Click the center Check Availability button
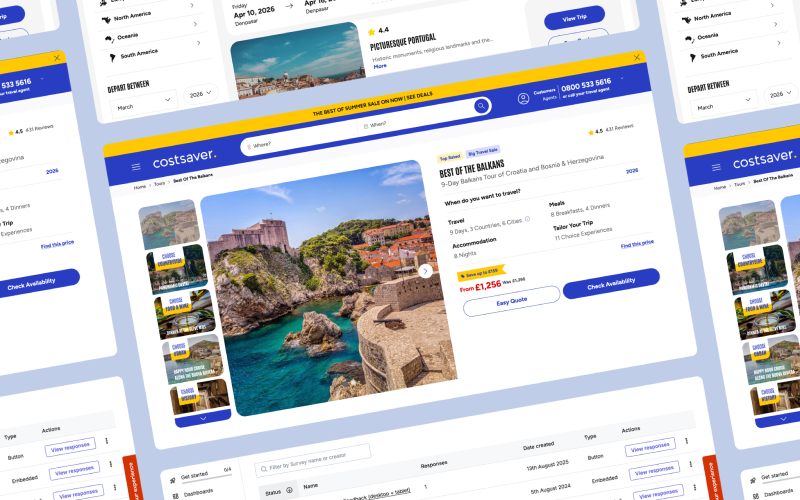800x500 pixels. (x=610, y=282)
